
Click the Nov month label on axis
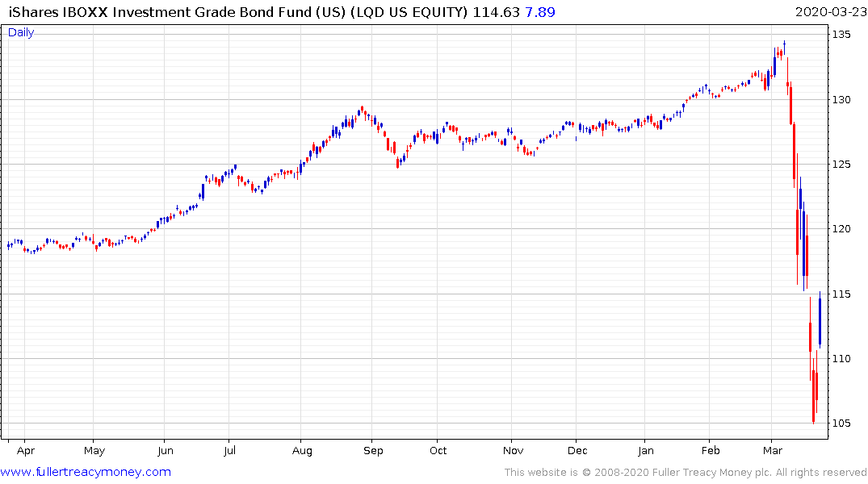pos(514,451)
